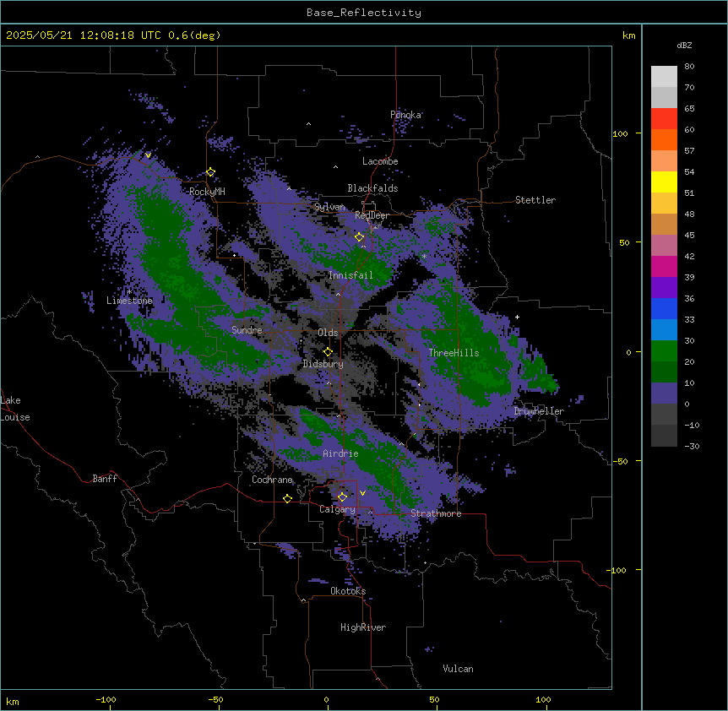Select the -30 value on the dBZ scale
This screenshot has height=711, width=728.
tap(692, 447)
